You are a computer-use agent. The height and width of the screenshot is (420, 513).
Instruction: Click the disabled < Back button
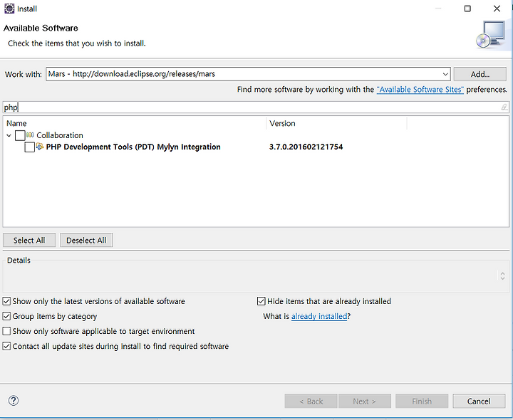(x=311, y=401)
